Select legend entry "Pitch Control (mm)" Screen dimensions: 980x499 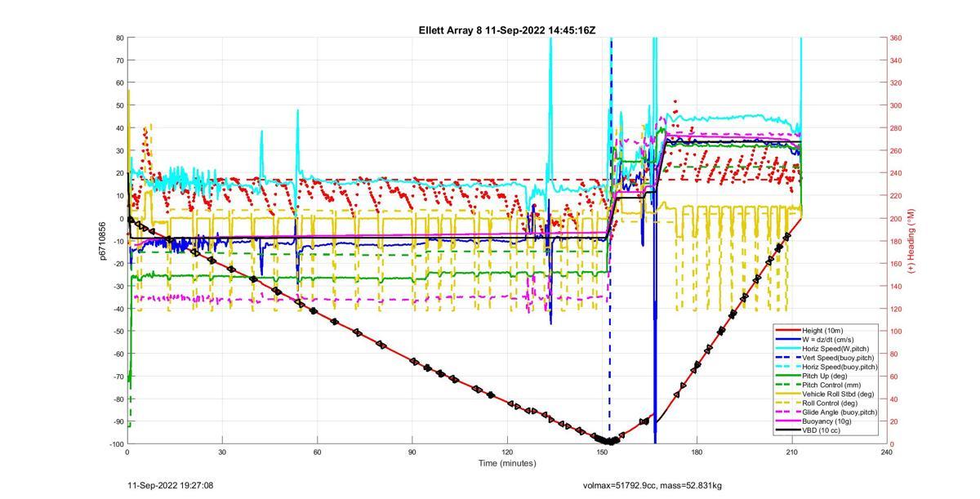tap(832, 385)
